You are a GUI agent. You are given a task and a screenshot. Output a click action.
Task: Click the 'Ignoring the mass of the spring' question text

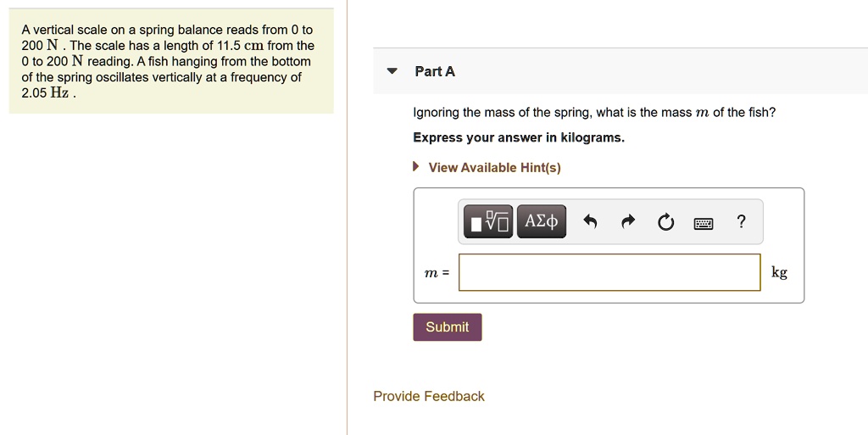tap(593, 112)
